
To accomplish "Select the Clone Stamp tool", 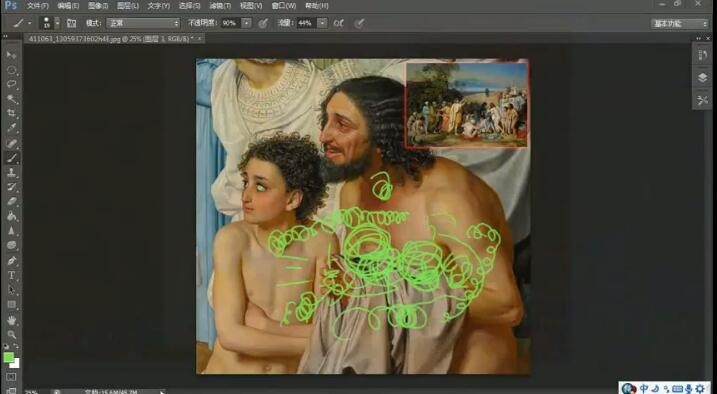I will (x=12, y=173).
